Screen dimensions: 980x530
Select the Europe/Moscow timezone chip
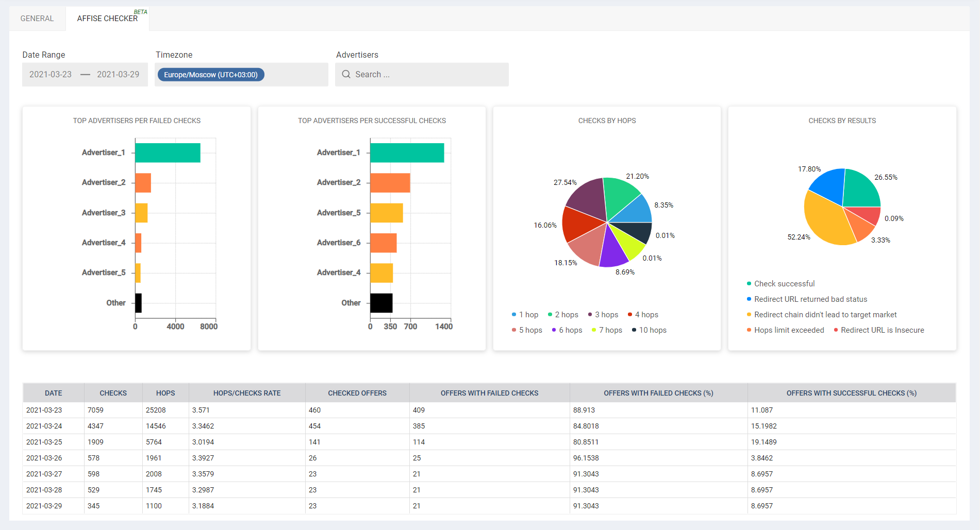pos(211,75)
